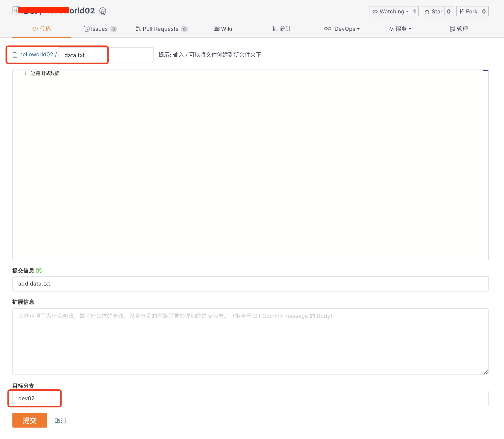Click the repository badge icon beside helloworld02 title

click(x=103, y=11)
